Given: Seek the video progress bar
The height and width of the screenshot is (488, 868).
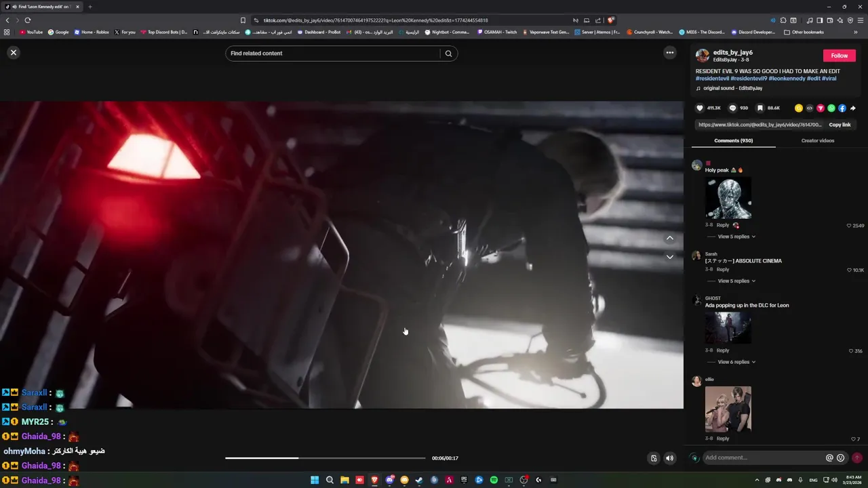Looking at the screenshot, I should (x=325, y=458).
